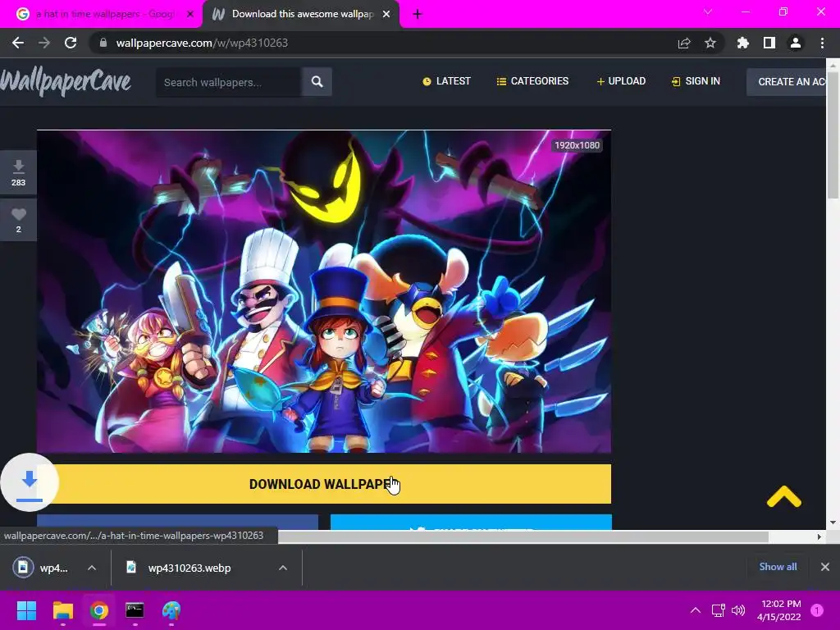This screenshot has height=630, width=840.
Task: Click the Chrome taskbar icon
Action: (99, 610)
